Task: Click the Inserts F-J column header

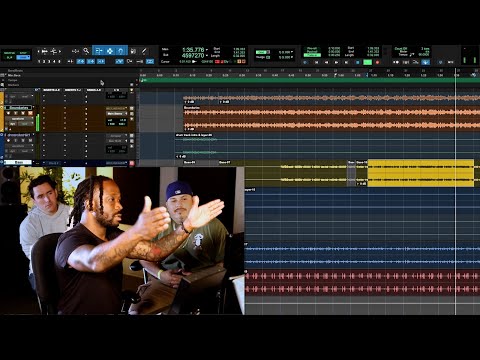Action: 73,90
